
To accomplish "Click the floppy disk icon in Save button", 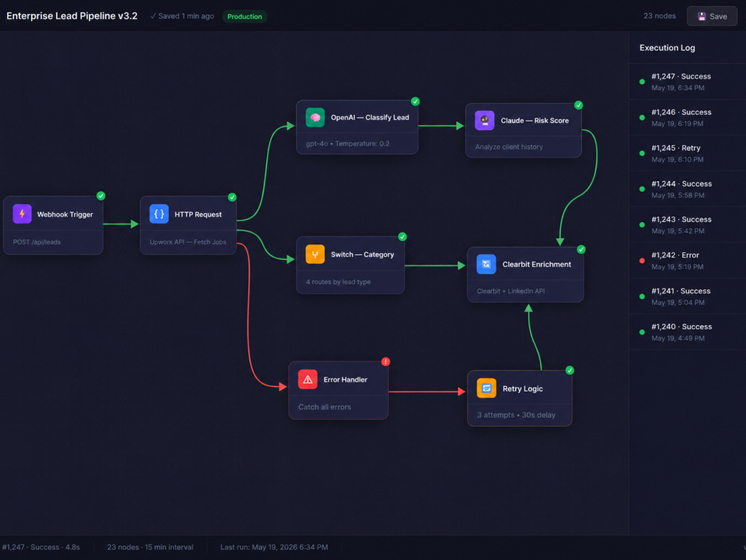I will point(701,16).
